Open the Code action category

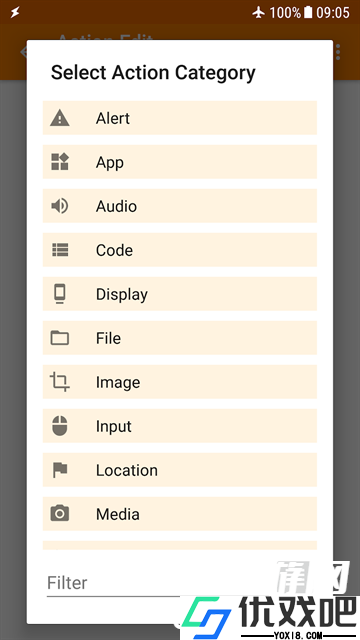[x=180, y=250]
